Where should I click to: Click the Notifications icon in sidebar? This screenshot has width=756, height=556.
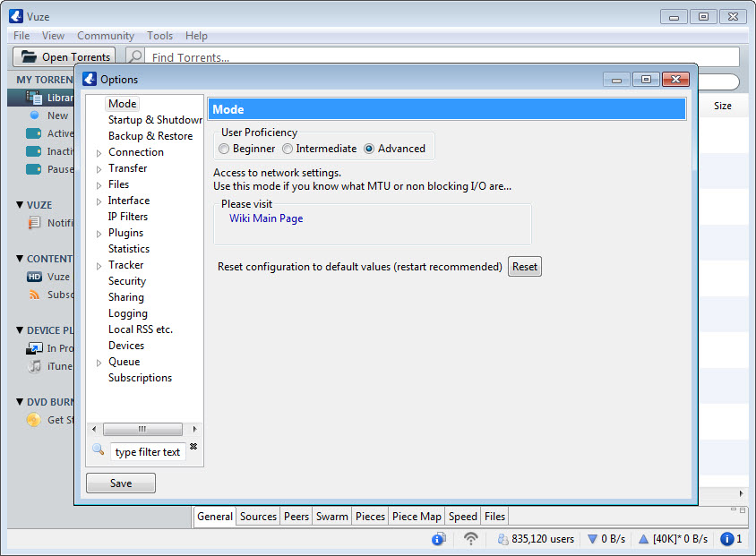point(34,223)
